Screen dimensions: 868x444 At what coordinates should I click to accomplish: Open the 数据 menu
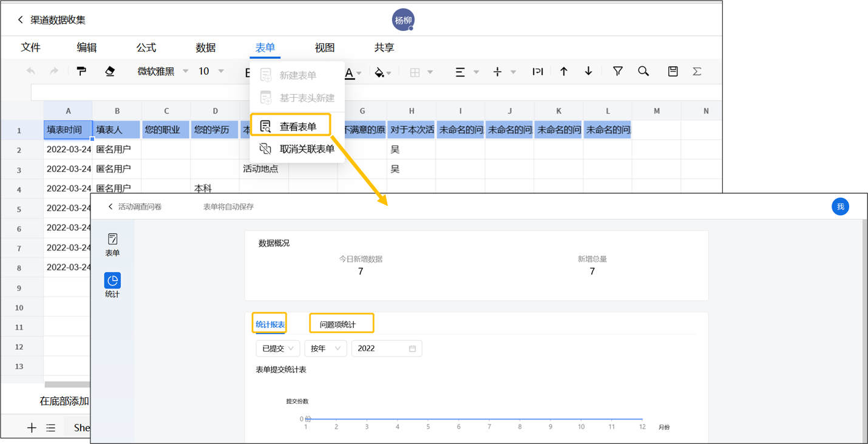[206, 47]
